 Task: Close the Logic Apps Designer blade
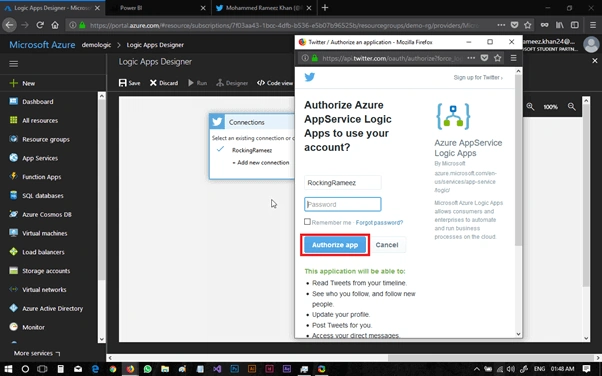(595, 61)
